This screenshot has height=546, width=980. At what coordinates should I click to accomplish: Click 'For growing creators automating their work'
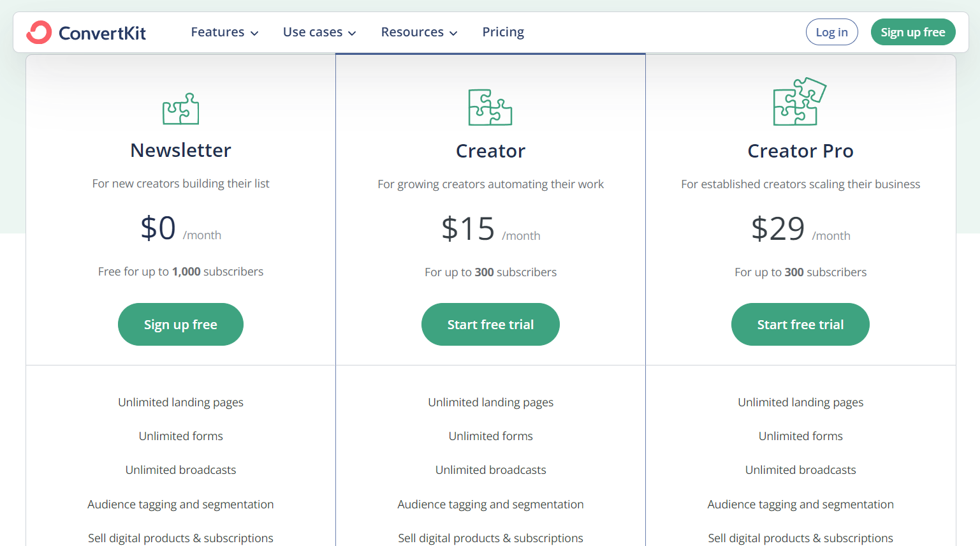(490, 184)
